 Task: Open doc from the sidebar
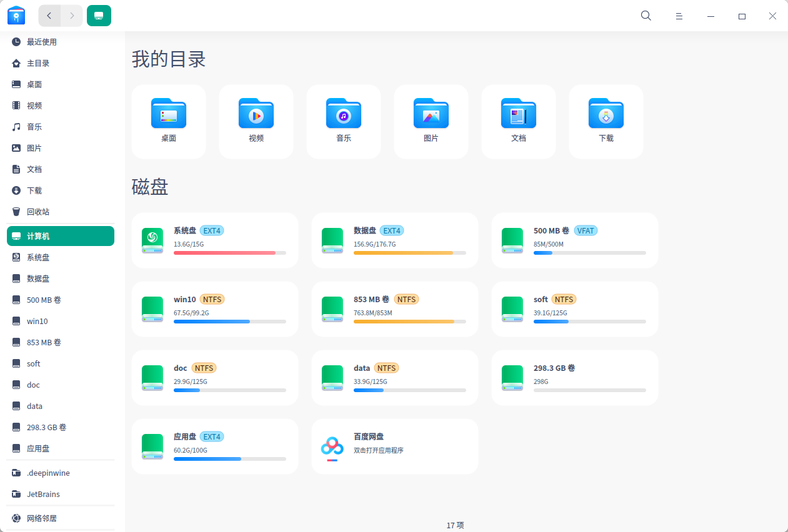[x=61, y=385]
